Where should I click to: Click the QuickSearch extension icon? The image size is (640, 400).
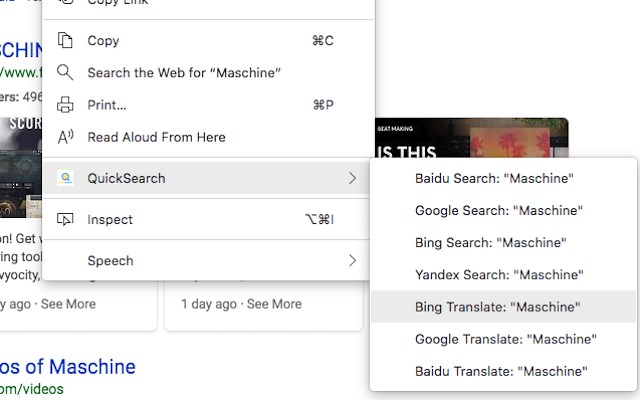(66, 178)
